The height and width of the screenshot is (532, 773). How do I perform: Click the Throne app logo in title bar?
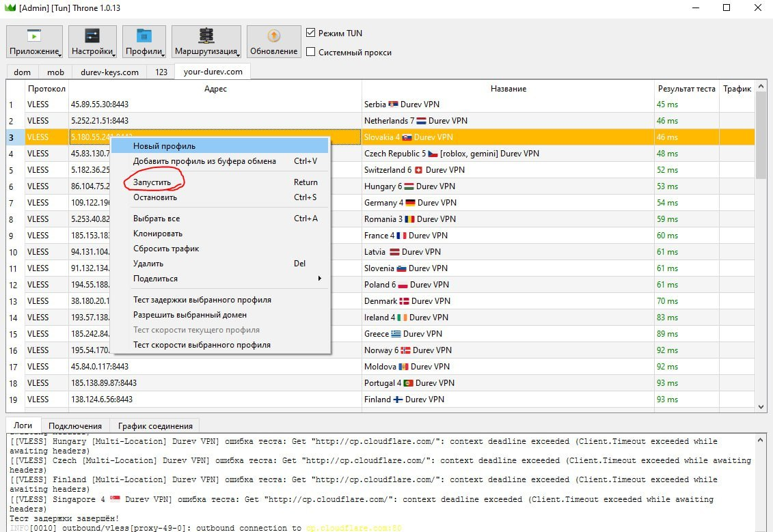(x=10, y=8)
